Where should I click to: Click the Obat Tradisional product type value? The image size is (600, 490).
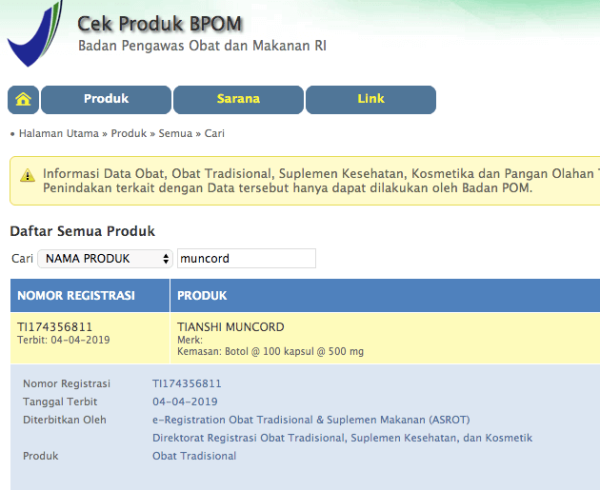coord(194,456)
